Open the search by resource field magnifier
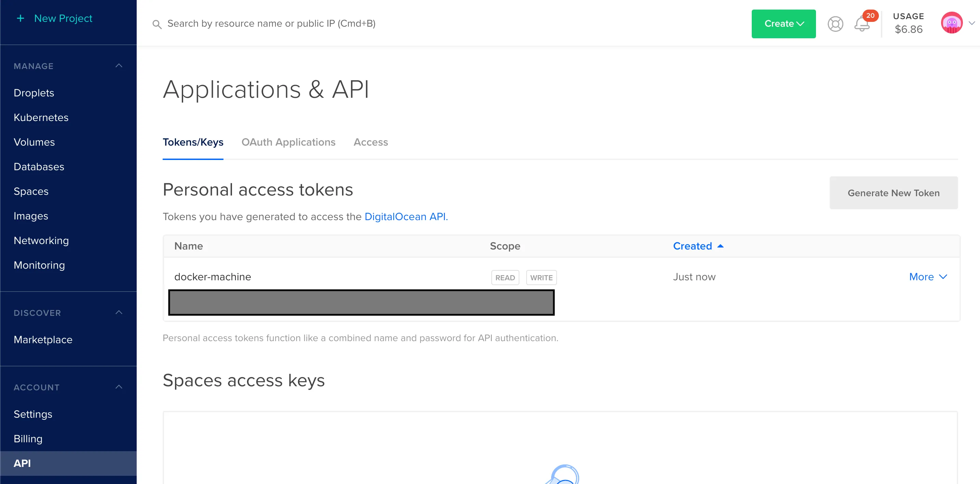 [x=157, y=24]
